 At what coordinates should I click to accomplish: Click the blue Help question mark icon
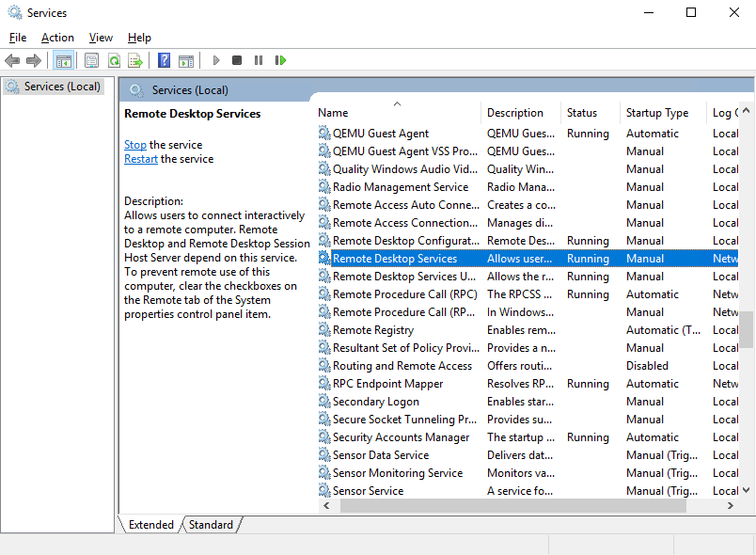coord(164,60)
